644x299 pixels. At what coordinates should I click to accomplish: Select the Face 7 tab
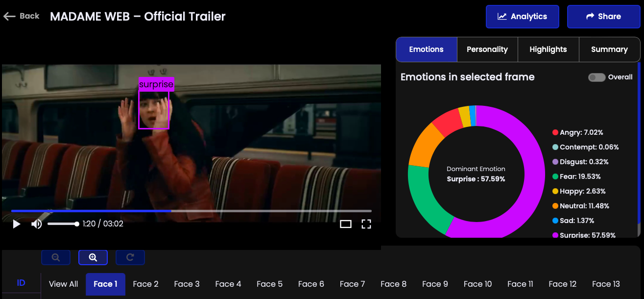(353, 284)
